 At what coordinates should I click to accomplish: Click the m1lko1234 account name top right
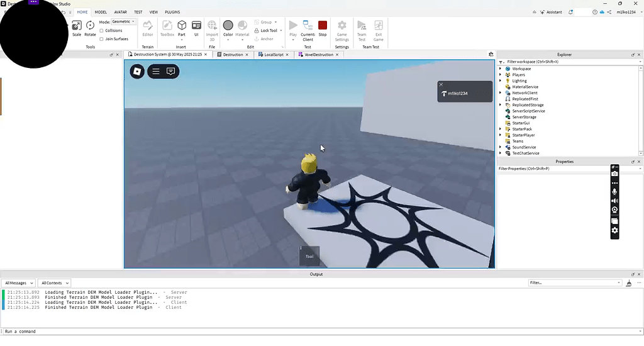[x=626, y=12]
